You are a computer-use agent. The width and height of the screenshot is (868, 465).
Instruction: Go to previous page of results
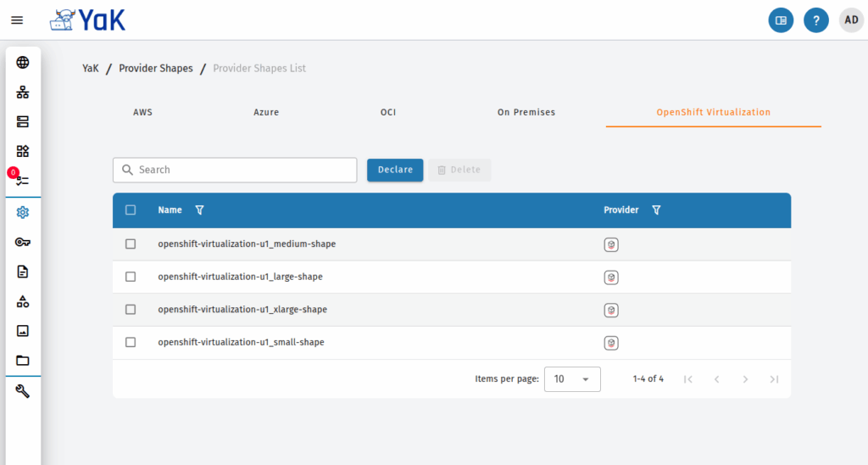[x=717, y=379]
